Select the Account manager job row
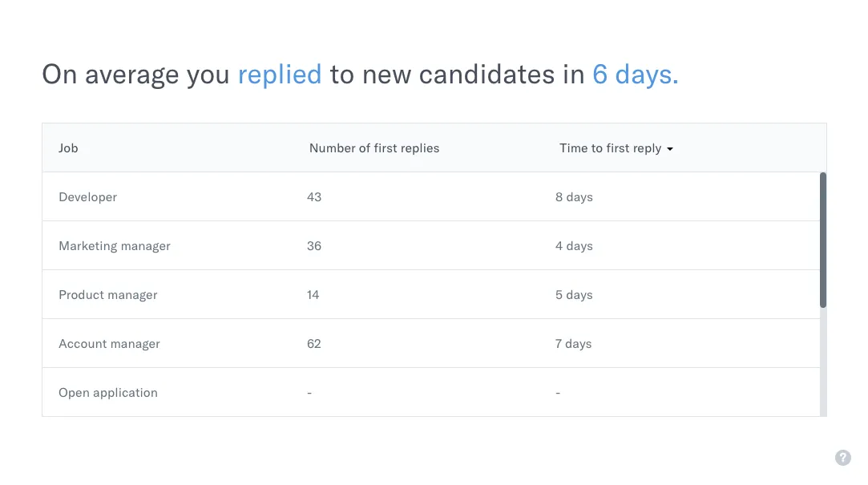The height and width of the screenshot is (485, 868). 430,343
